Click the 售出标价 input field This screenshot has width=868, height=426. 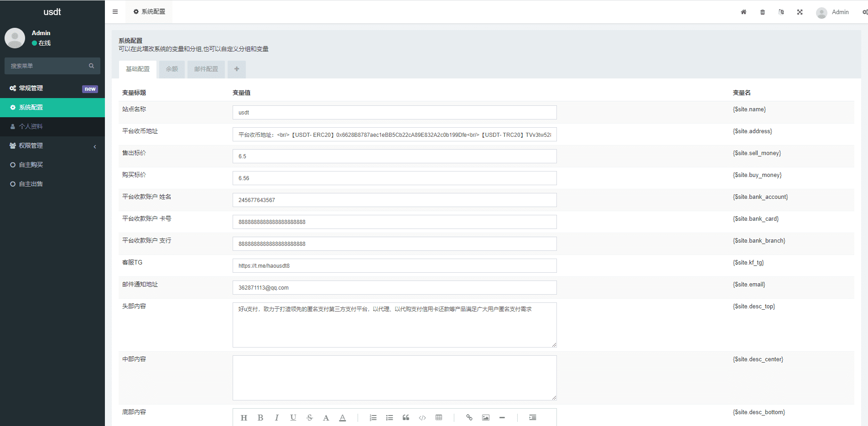(x=394, y=156)
